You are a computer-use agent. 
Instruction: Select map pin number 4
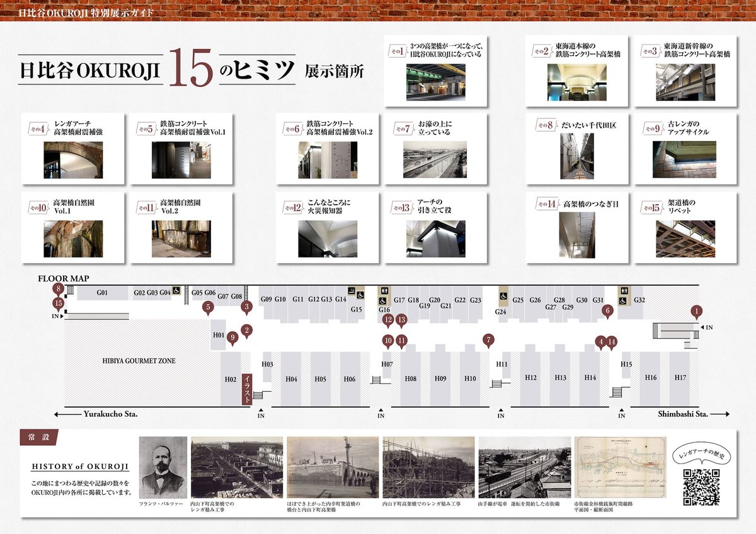click(x=601, y=343)
